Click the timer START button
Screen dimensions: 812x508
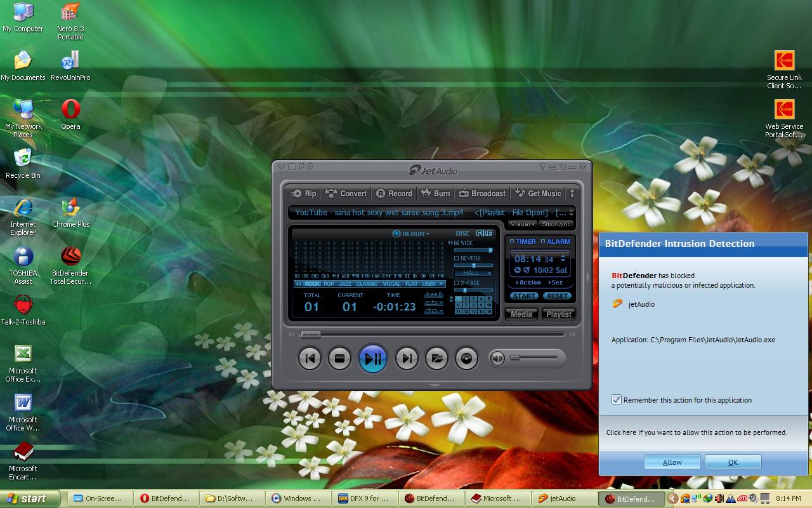(525, 296)
